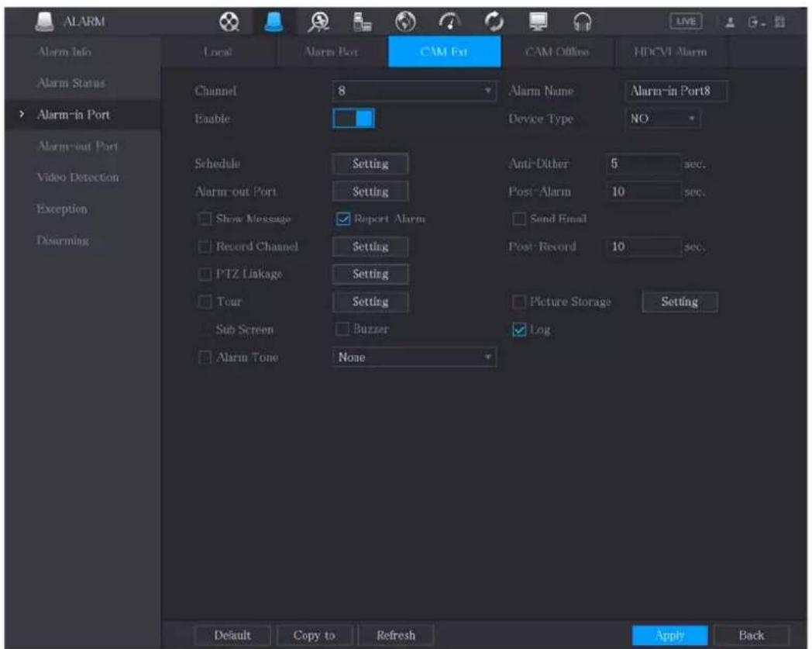Click the blue Apply button

pos(669,635)
